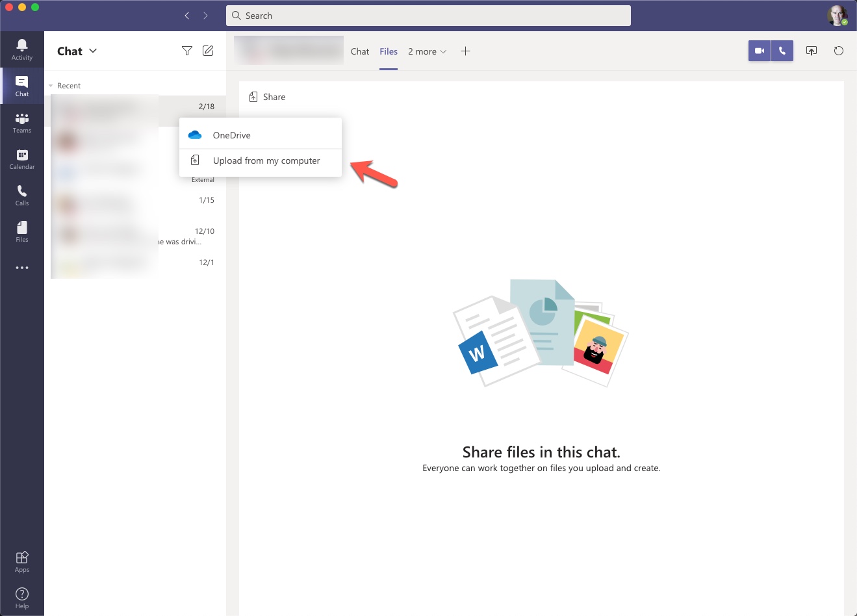Start a new chat
Screen dimensions: 857x616
[x=208, y=50]
